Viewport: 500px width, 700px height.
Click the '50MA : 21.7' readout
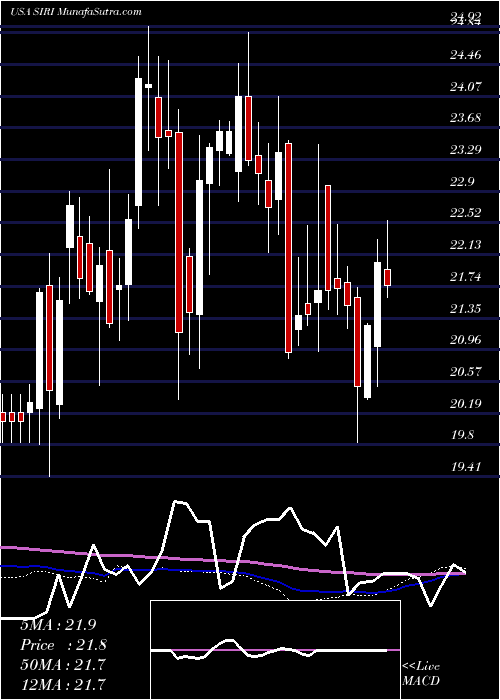(63, 665)
